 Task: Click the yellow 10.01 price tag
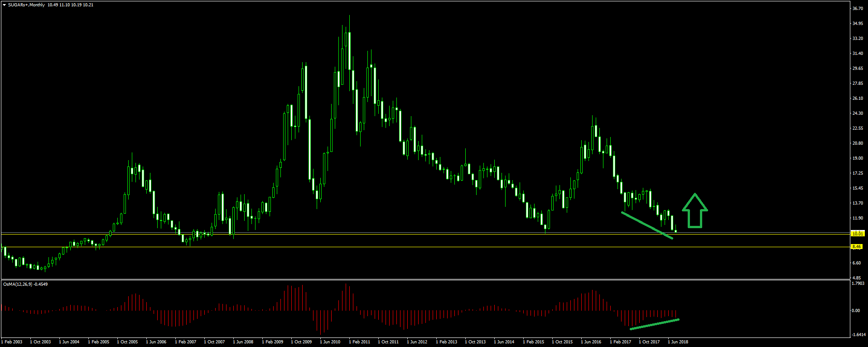(x=857, y=234)
